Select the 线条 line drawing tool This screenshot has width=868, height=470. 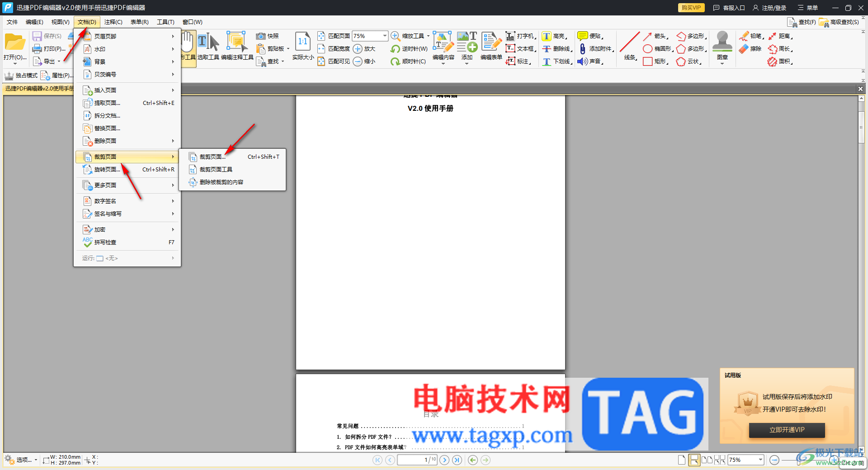[x=630, y=47]
